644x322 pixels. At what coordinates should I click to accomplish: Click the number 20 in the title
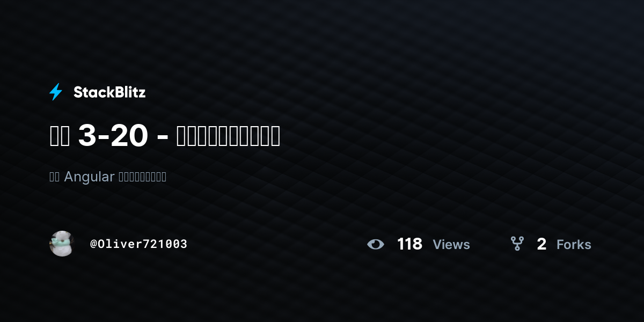[x=129, y=136]
